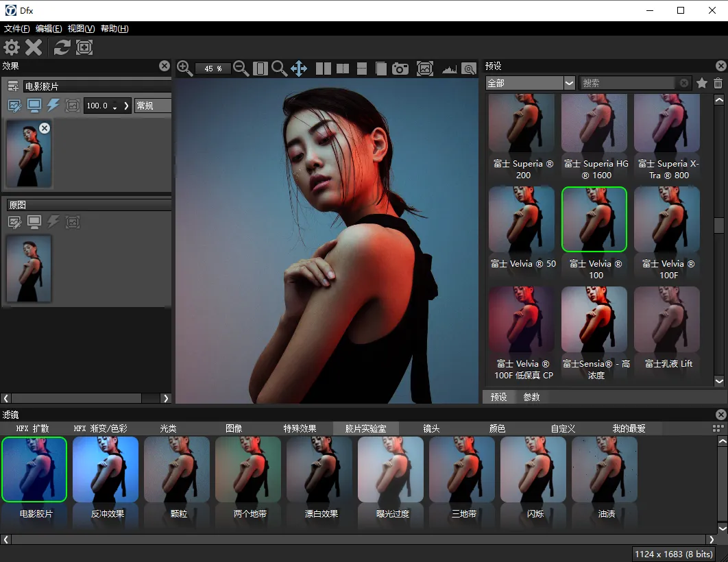728x562 pixels.
Task: Open the 文件(F) menu
Action: pos(17,29)
